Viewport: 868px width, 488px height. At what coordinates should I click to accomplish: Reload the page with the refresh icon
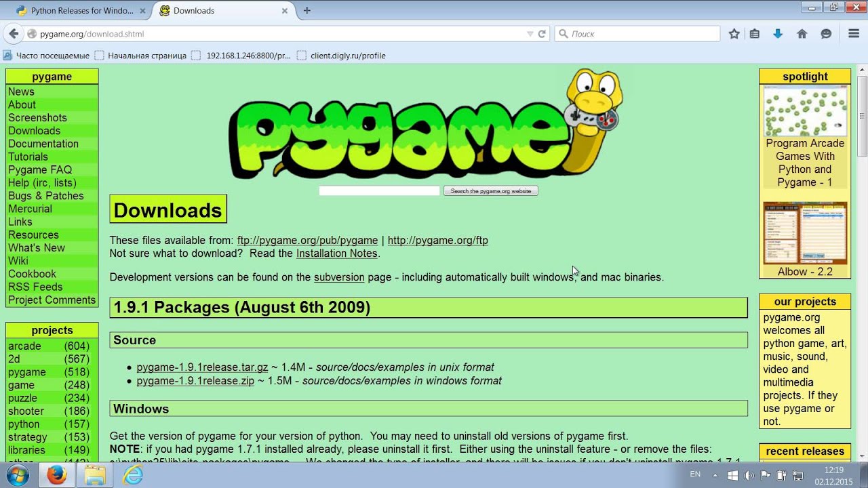click(x=542, y=34)
